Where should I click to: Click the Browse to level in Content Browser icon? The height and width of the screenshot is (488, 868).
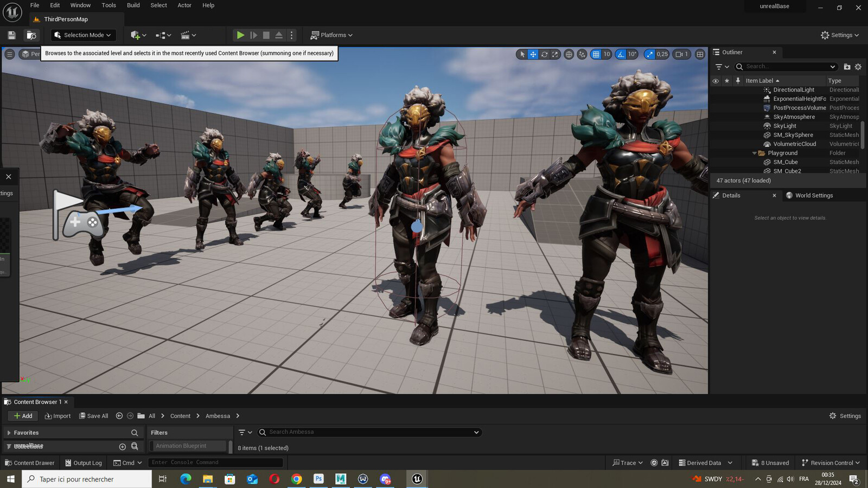pyautogui.click(x=31, y=35)
